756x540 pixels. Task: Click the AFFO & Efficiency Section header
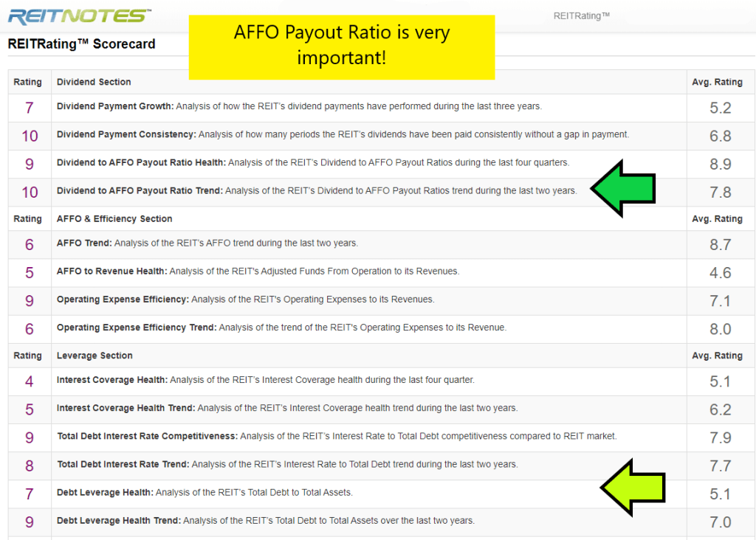click(114, 219)
